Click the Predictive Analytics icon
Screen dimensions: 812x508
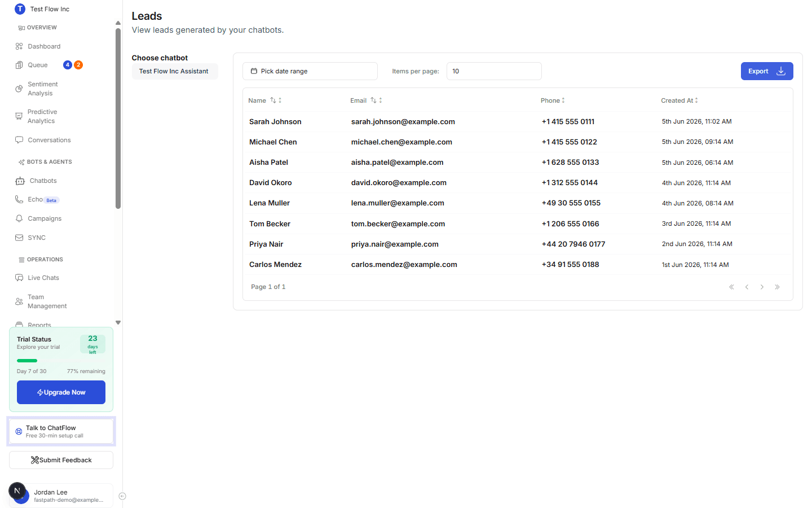click(x=19, y=116)
